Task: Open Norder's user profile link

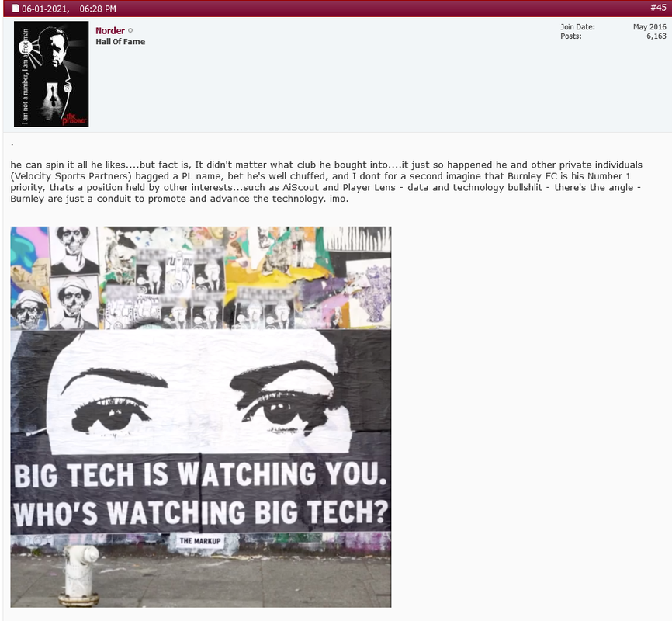Action: [x=110, y=30]
